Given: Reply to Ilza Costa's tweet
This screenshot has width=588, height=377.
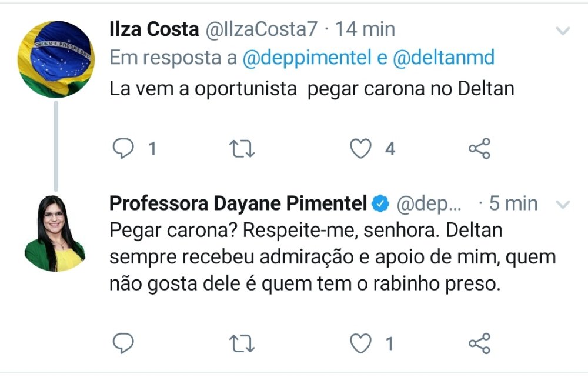Looking at the screenshot, I should (123, 149).
